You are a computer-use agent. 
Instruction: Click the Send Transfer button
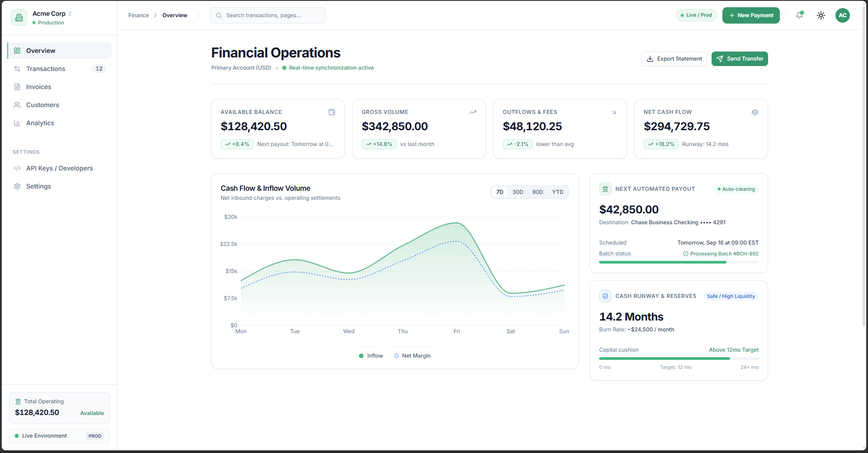tap(740, 59)
